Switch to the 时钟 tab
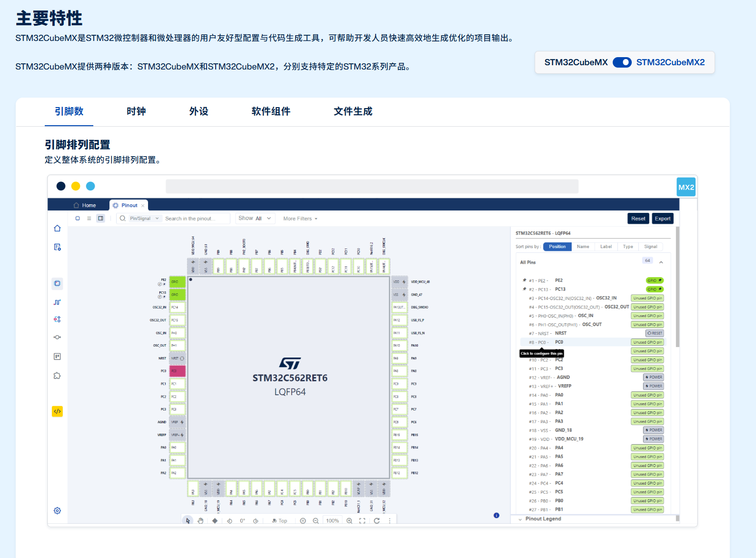 coord(136,111)
